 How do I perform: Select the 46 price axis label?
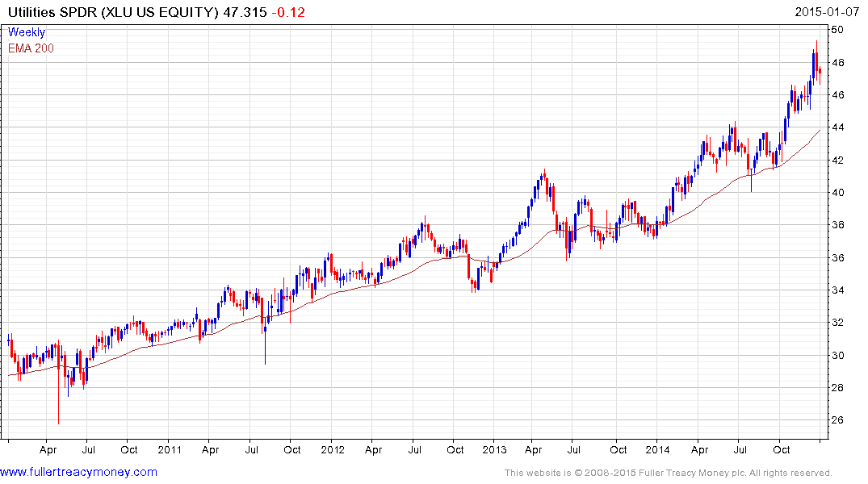click(x=837, y=94)
